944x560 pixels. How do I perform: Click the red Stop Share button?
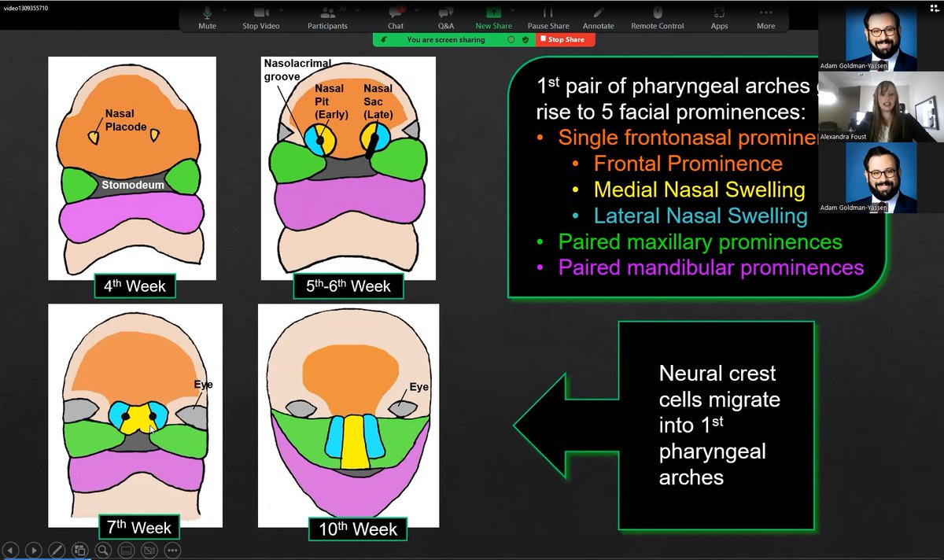[564, 39]
